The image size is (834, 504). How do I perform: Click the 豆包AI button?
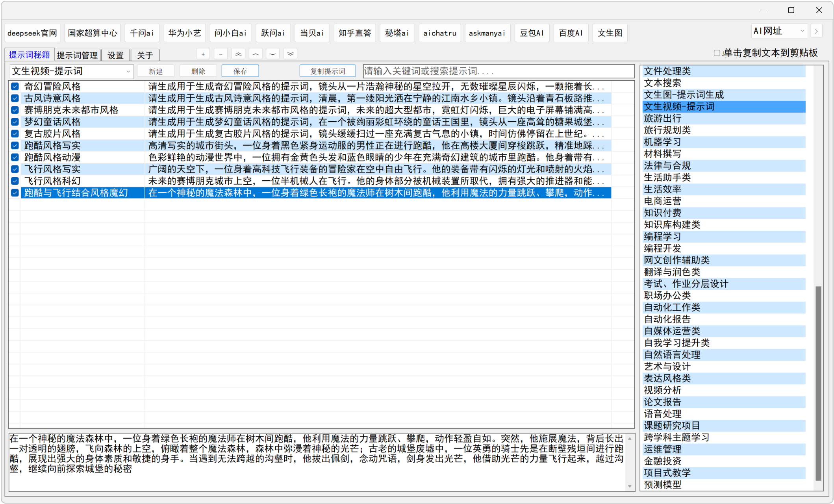point(532,33)
